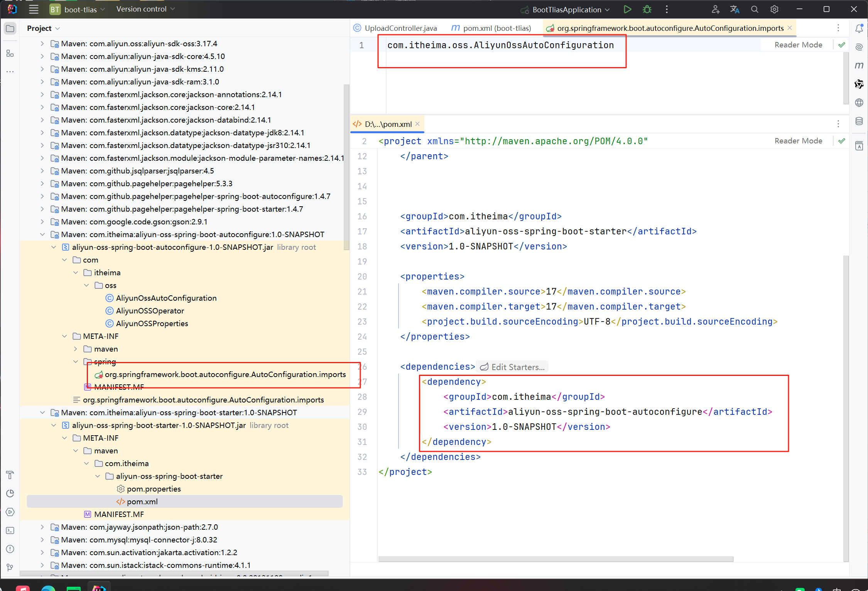Collapse the aliyun-oss-spring-boot-autoconfigure Maven library node
This screenshot has height=591, width=868.
(42, 234)
